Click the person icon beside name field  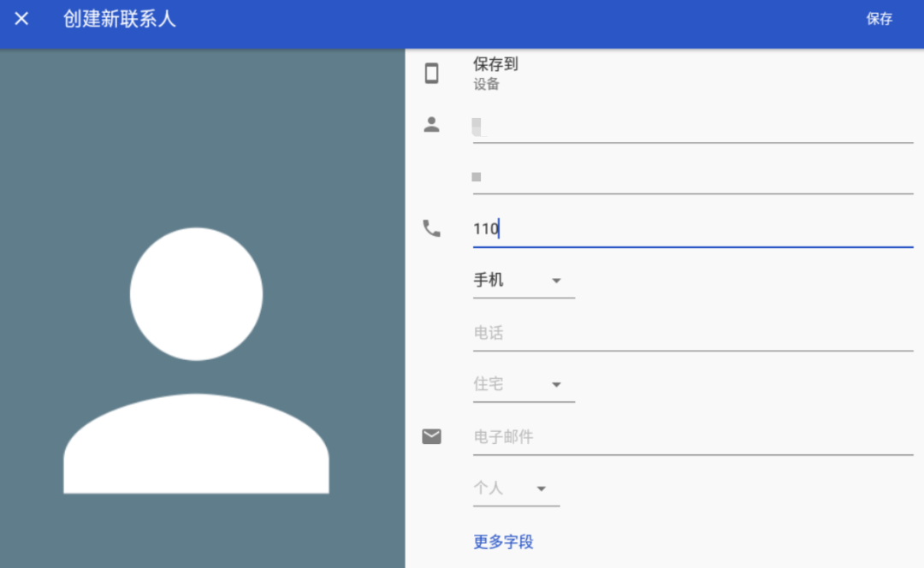431,125
